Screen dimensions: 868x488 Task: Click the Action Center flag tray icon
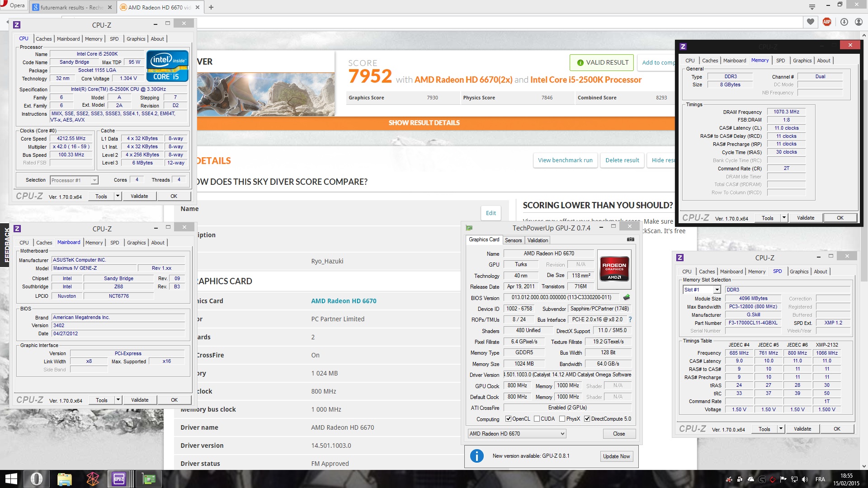(783, 479)
